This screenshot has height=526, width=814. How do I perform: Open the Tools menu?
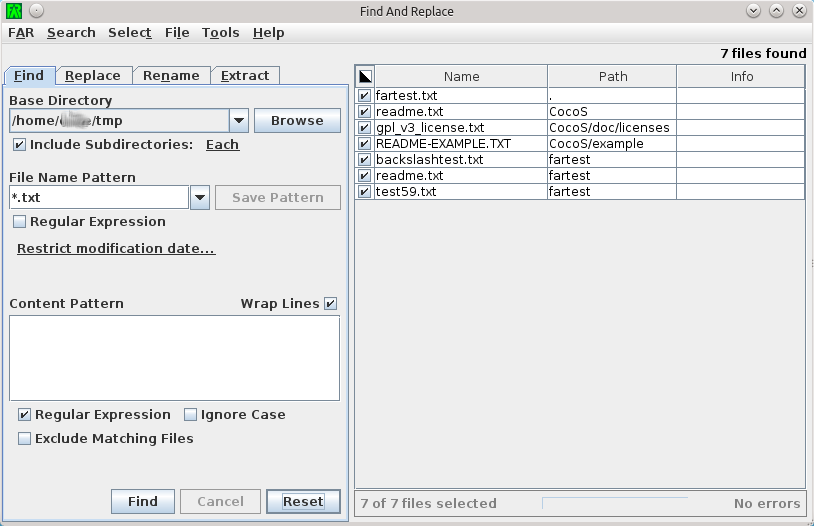(x=220, y=33)
